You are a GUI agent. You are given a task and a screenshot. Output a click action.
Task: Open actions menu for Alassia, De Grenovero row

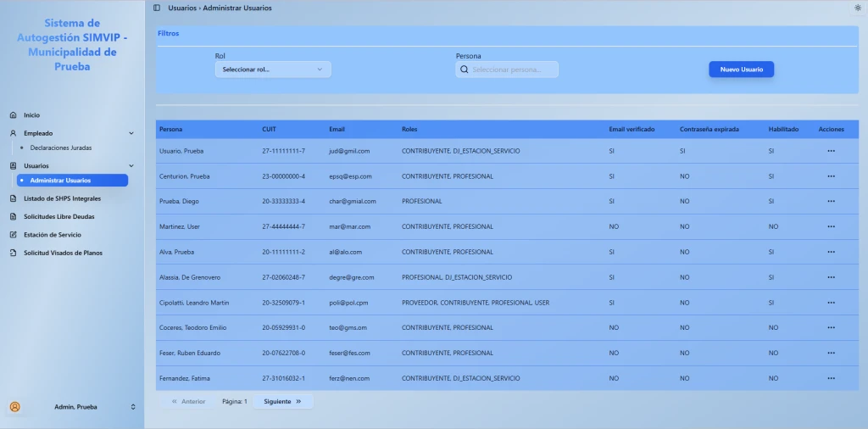(831, 277)
